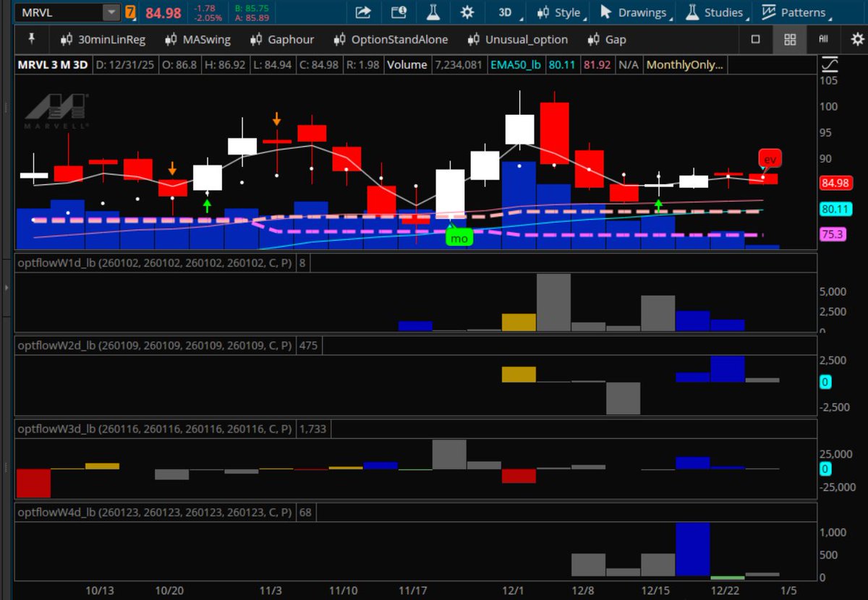Click the MRVL symbol input field

(x=60, y=12)
